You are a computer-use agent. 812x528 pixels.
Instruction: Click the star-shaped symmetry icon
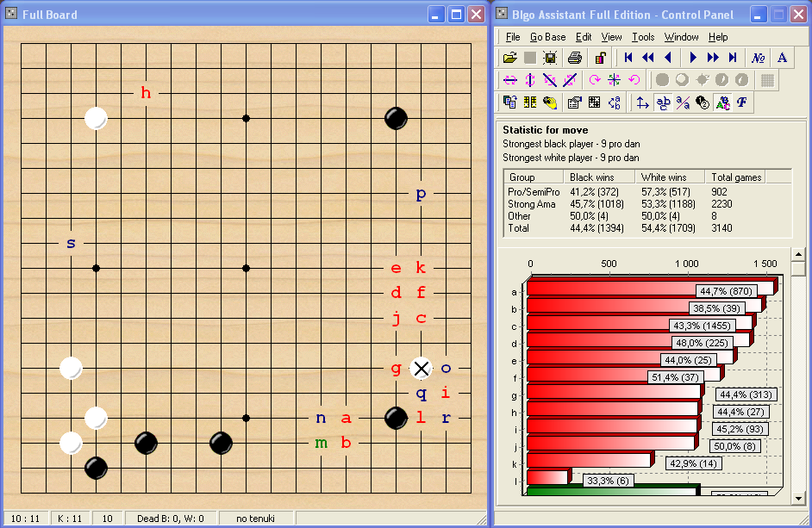point(615,80)
